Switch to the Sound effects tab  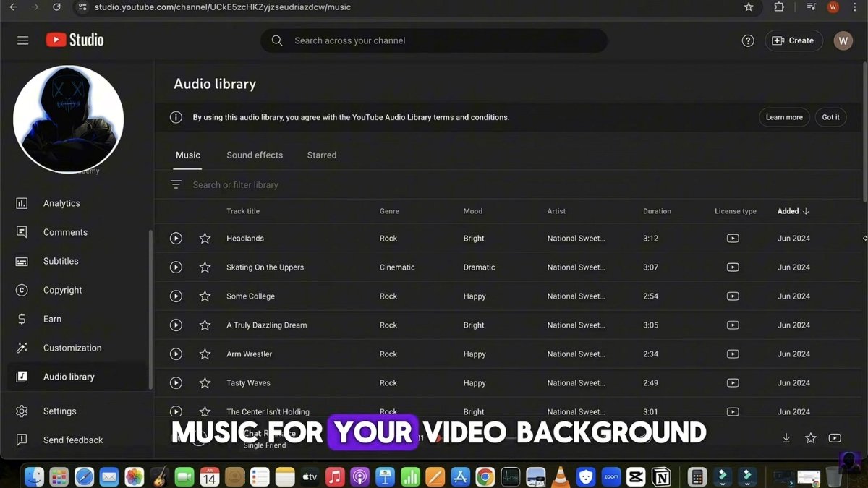coord(255,155)
